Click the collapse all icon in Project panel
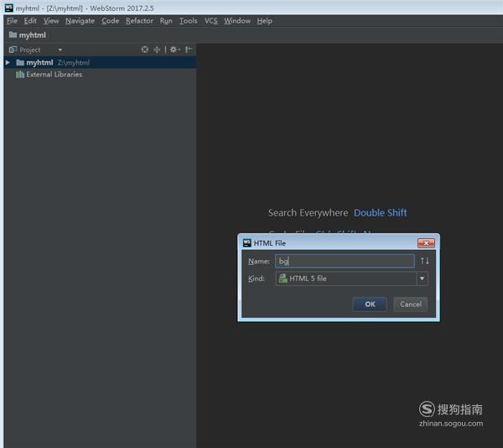Screen dimensions: 503x448 click(157, 49)
